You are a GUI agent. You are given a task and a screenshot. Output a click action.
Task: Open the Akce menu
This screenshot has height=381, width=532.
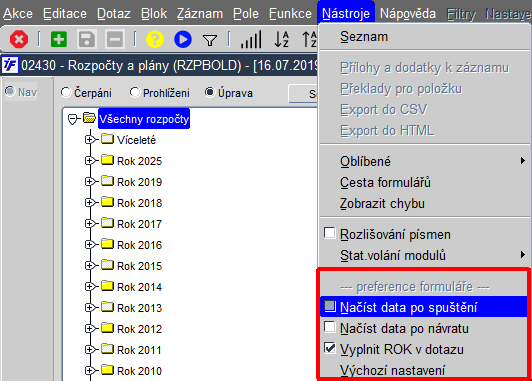[x=18, y=14]
